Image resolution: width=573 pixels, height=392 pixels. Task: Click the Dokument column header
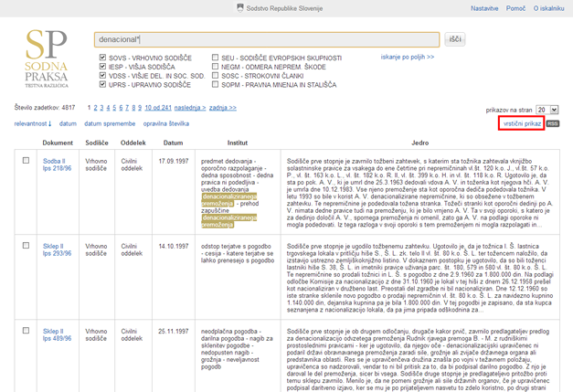(x=58, y=143)
